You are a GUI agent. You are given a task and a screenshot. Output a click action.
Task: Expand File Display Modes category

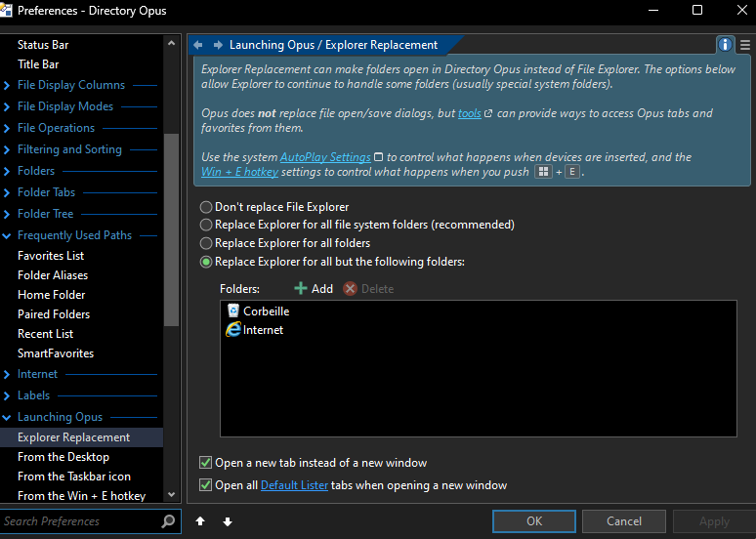pyautogui.click(x=7, y=106)
